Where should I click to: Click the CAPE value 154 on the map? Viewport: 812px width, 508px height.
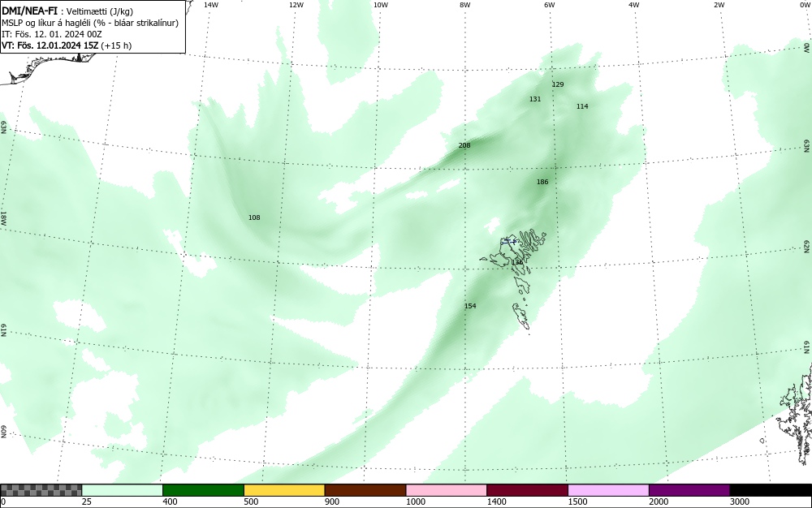469,306
